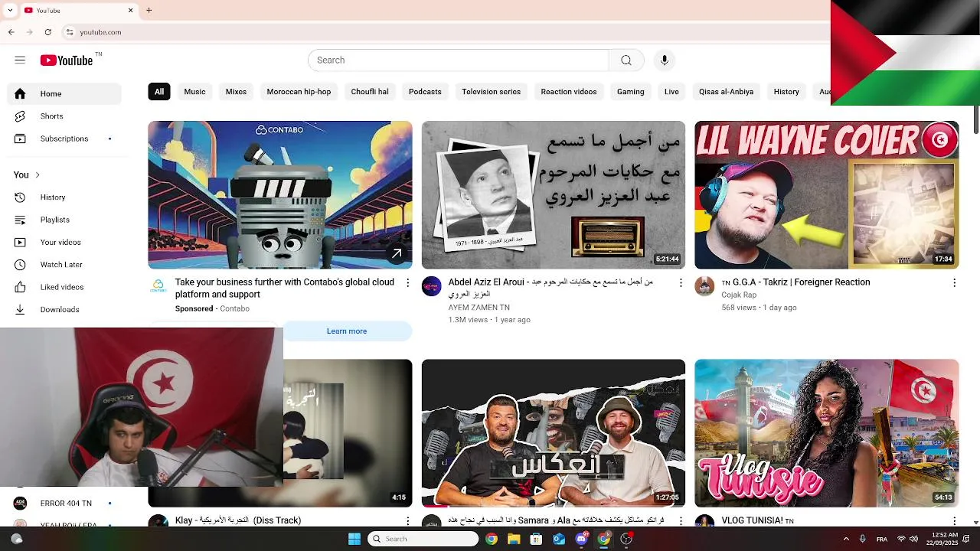Expand the You section chevron
This screenshot has height=551, width=980.
coord(37,174)
